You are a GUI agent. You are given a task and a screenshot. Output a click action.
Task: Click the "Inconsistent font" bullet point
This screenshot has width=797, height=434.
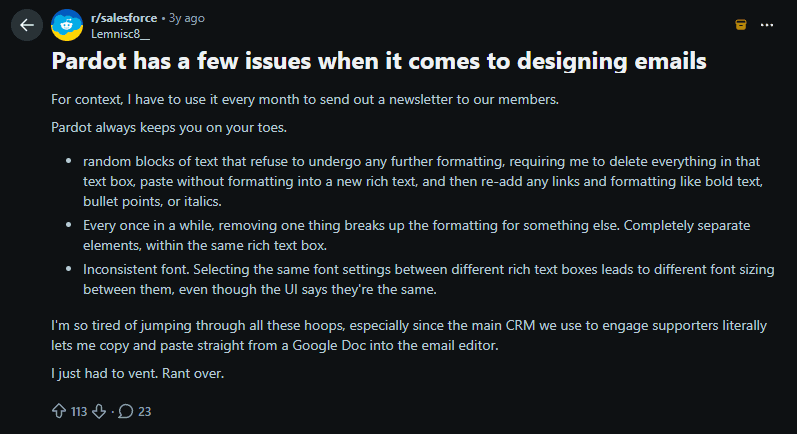pyautogui.click(x=428, y=279)
